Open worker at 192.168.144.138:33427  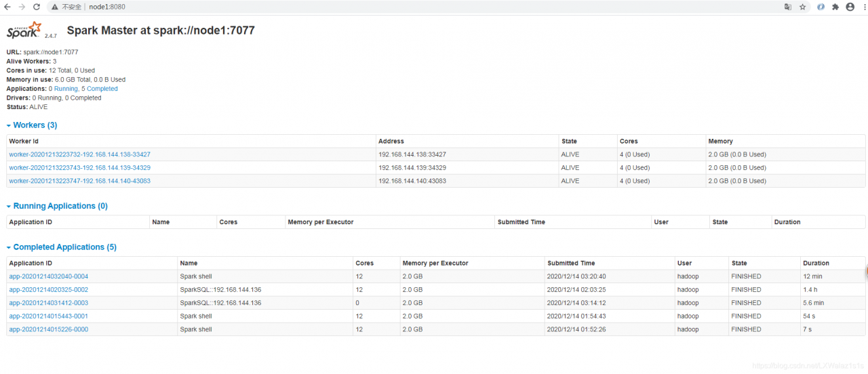coord(79,154)
